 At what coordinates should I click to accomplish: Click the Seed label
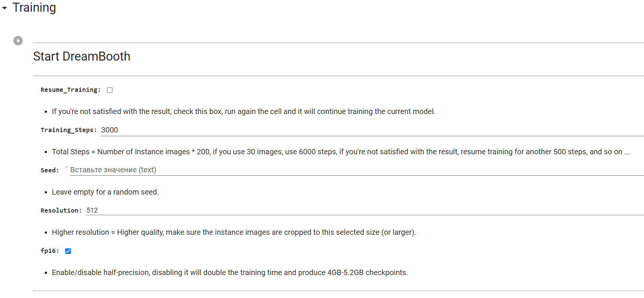[50, 170]
